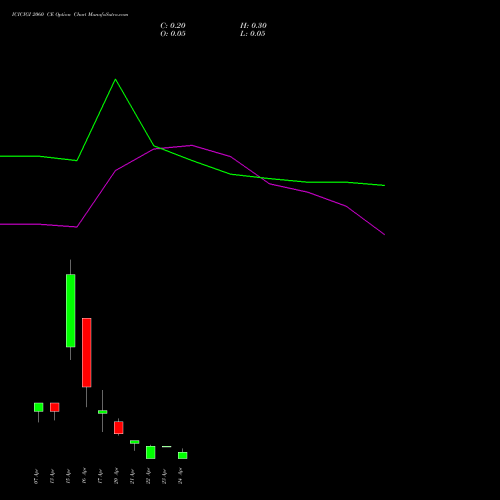Select the low value 'L: 0.05'
The image size is (500, 500).
(x=253, y=34)
